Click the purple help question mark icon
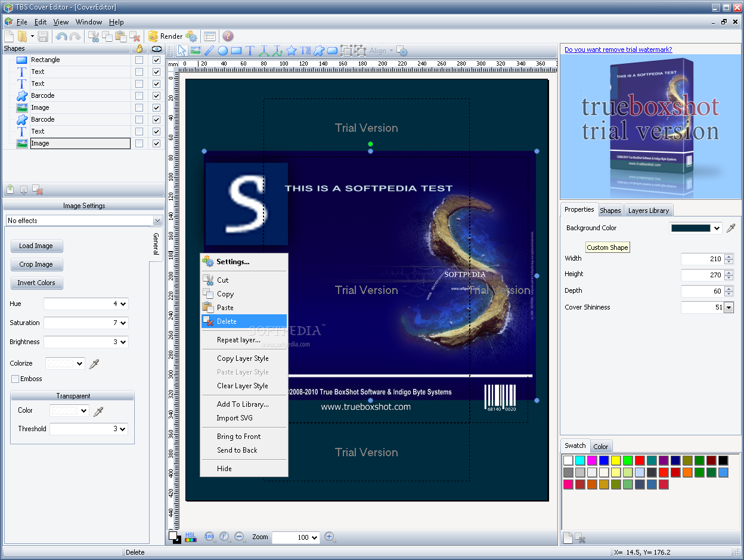The image size is (744, 560). click(x=228, y=36)
